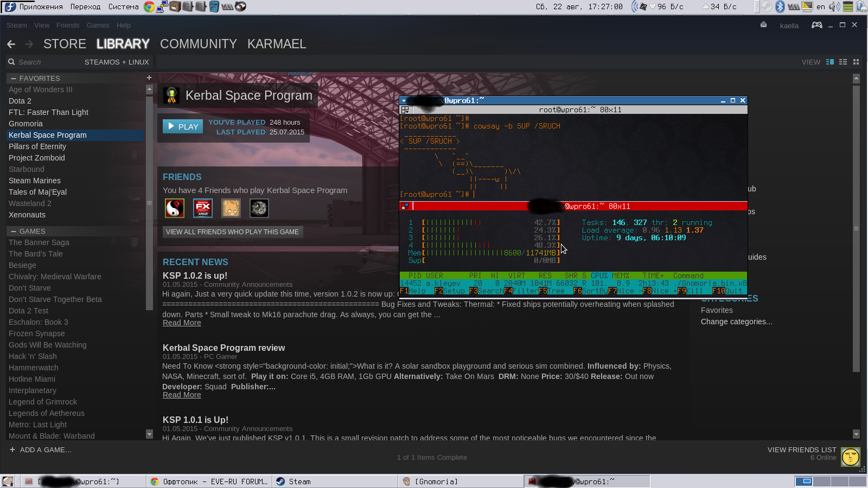Click main content scrollbar thumb

pyautogui.click(x=856, y=228)
